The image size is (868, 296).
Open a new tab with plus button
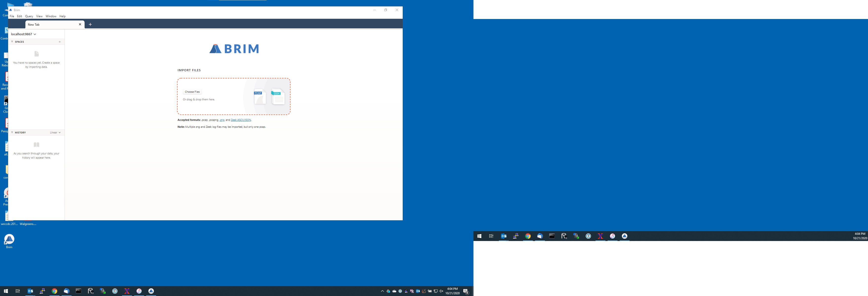(90, 25)
